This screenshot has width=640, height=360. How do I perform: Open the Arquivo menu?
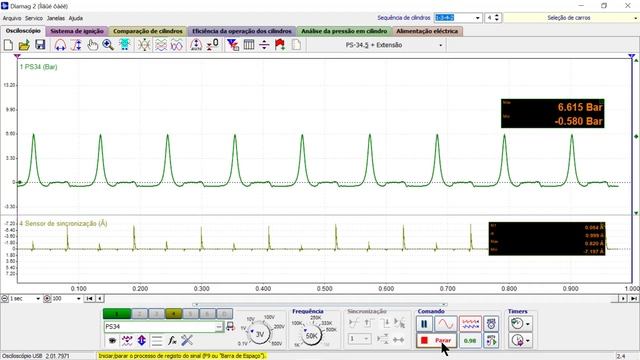click(x=12, y=18)
